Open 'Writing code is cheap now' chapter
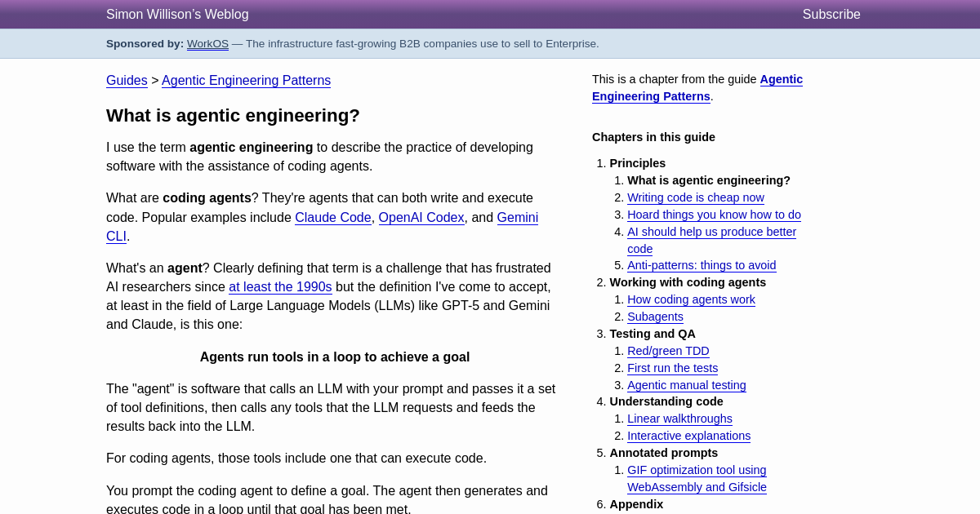Viewport: 980px width, 514px height. (695, 197)
